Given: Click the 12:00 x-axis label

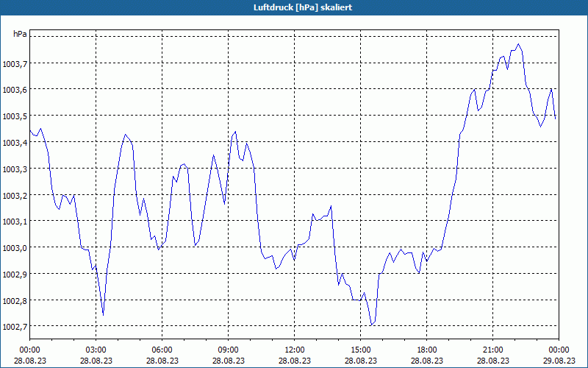Looking at the screenshot, I should 295,350.
